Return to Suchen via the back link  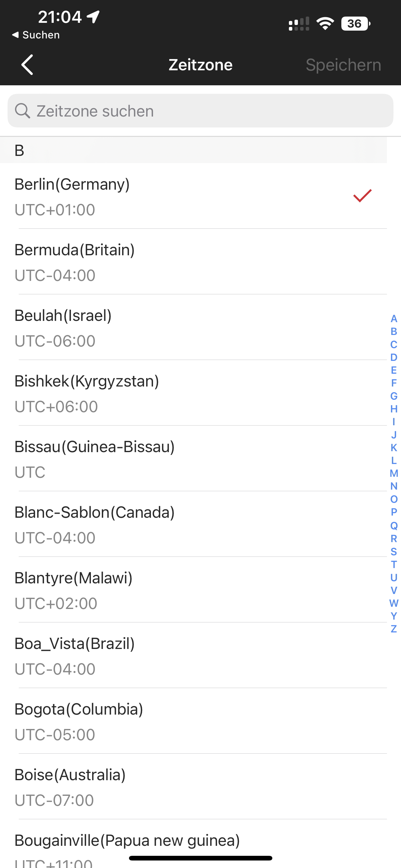(36, 35)
